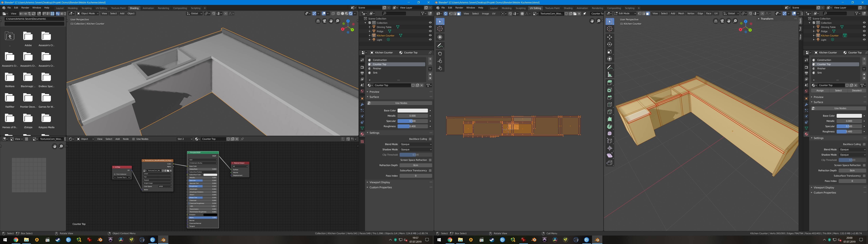Viewport: 868px width, 244px height.
Task: Click refresh file list icon in file browser
Action: coord(34,14)
